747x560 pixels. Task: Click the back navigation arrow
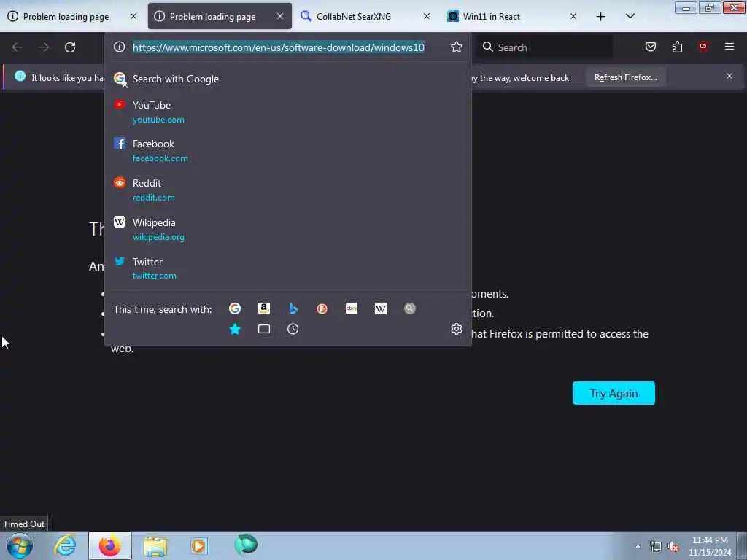(x=18, y=47)
